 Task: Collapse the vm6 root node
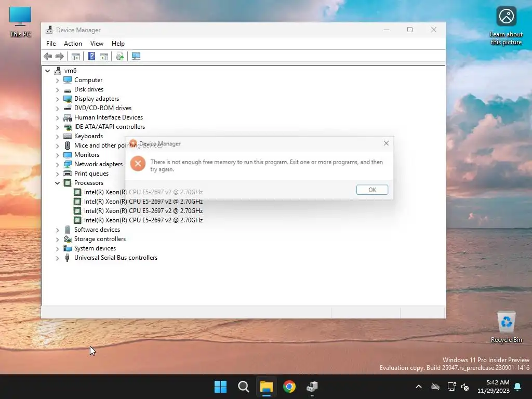point(47,71)
